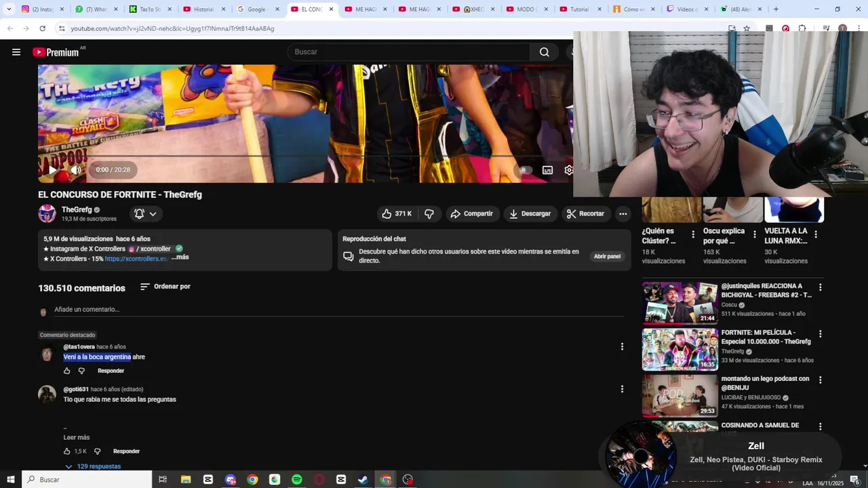Open a new browser tab with the plus
Screen dimensions: 868x488
tap(776, 9)
